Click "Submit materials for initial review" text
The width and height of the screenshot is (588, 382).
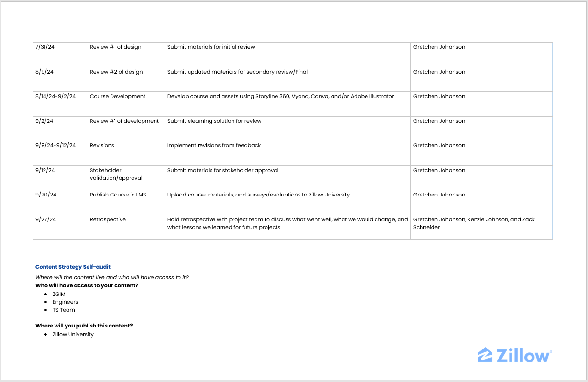(x=211, y=47)
